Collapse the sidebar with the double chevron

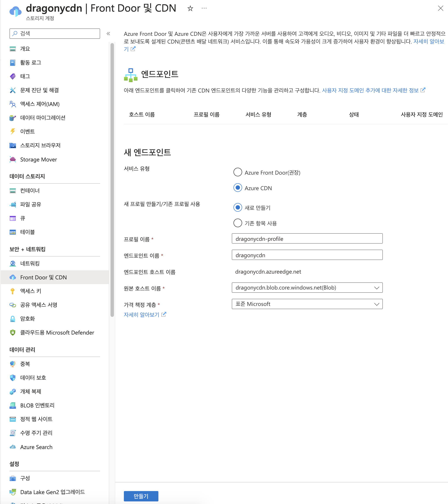click(x=108, y=34)
